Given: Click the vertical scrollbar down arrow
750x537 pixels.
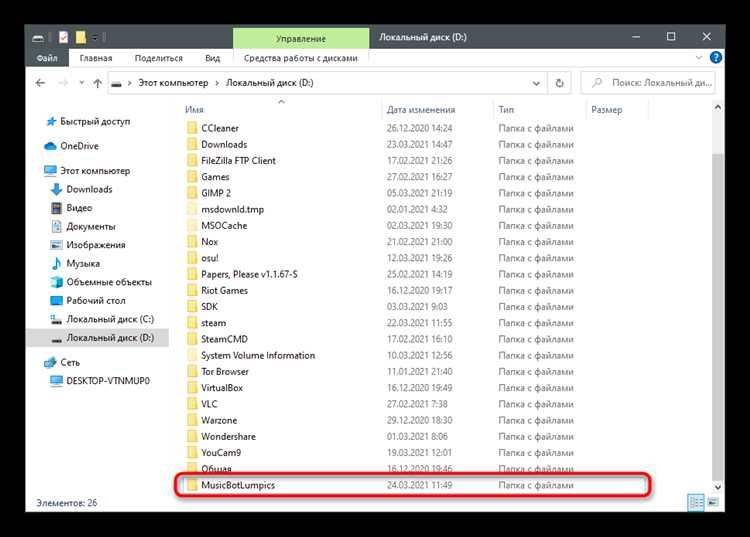Looking at the screenshot, I should point(717,487).
